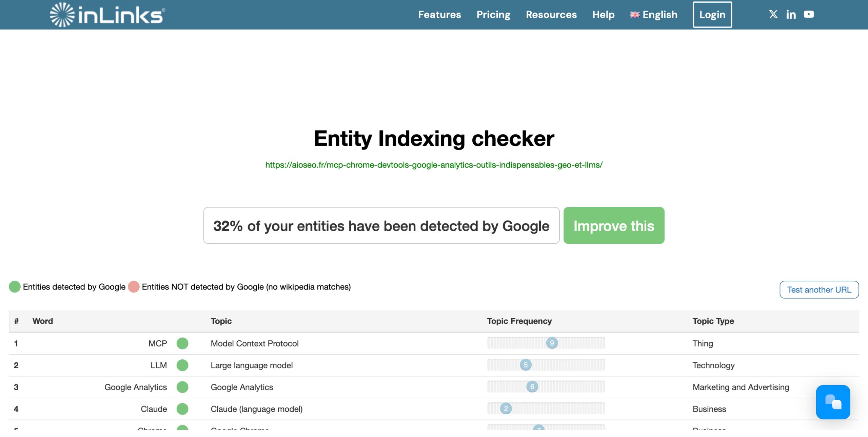
Task: Click the red legend dot for undetected entities
Action: (x=134, y=286)
